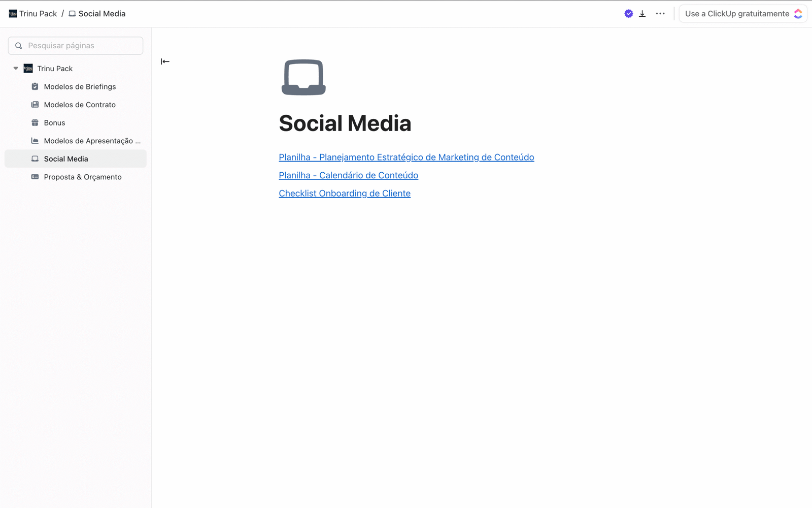This screenshot has height=508, width=812.
Task: Click the purple verified badge icon
Action: click(x=628, y=14)
